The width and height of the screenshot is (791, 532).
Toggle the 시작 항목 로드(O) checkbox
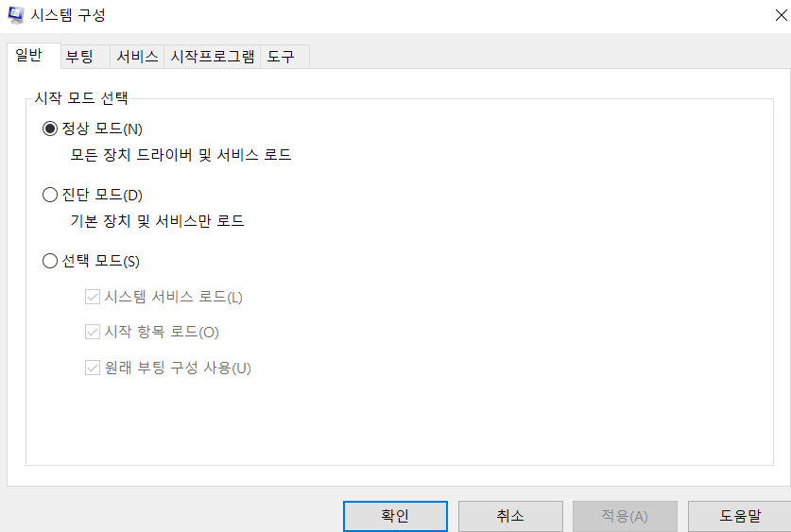[93, 332]
